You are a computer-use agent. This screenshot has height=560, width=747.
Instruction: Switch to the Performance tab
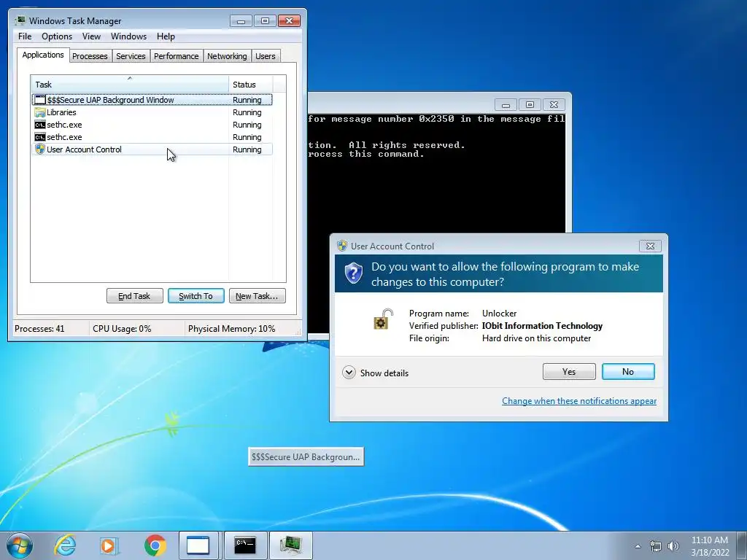(177, 56)
